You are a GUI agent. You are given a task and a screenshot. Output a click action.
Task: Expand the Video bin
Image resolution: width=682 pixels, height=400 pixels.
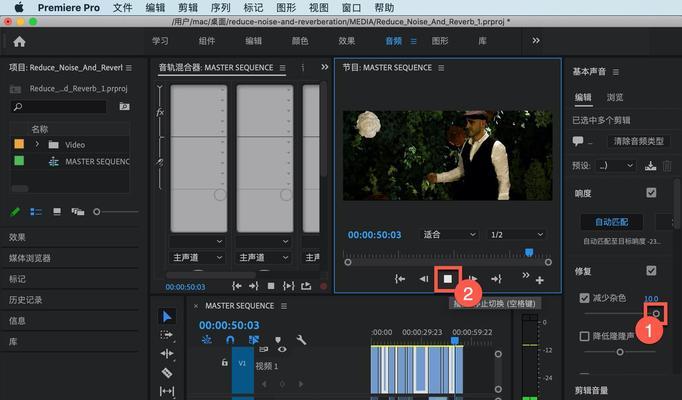pos(37,144)
